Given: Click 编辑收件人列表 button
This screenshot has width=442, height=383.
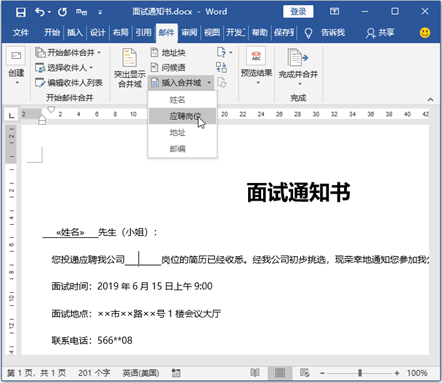Looking at the screenshot, I should pos(69,83).
